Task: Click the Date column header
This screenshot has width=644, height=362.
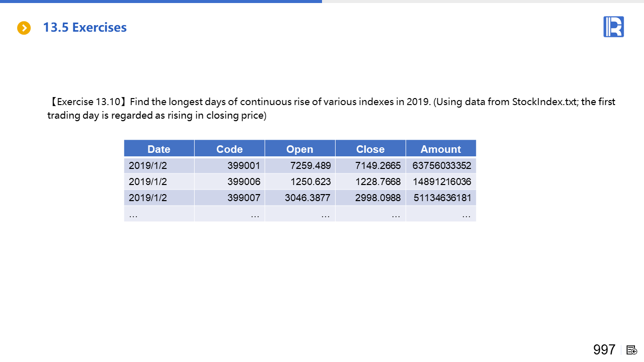Action: 159,149
